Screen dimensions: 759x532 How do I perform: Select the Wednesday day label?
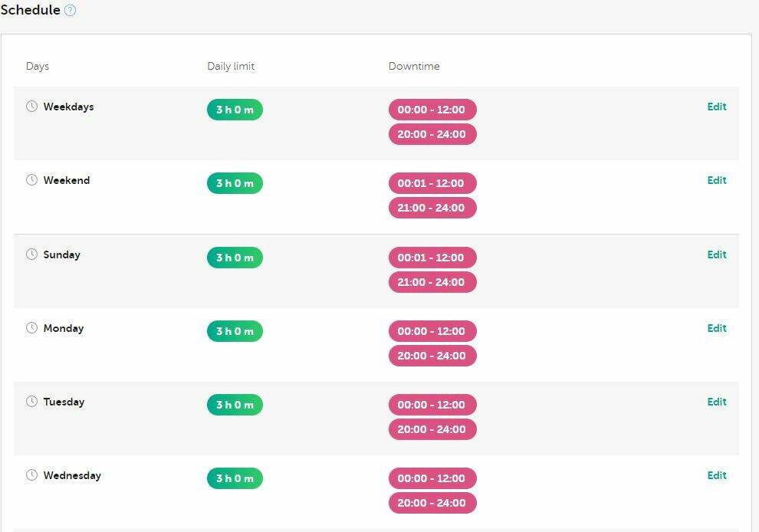point(72,475)
